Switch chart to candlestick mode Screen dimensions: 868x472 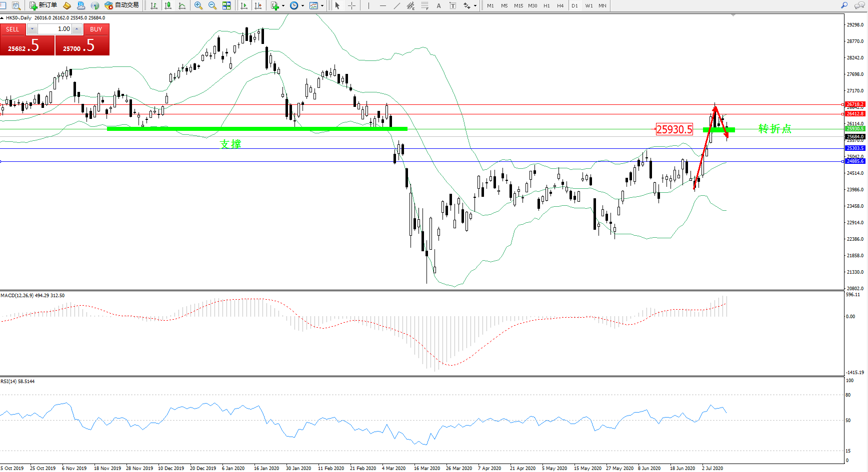point(168,5)
